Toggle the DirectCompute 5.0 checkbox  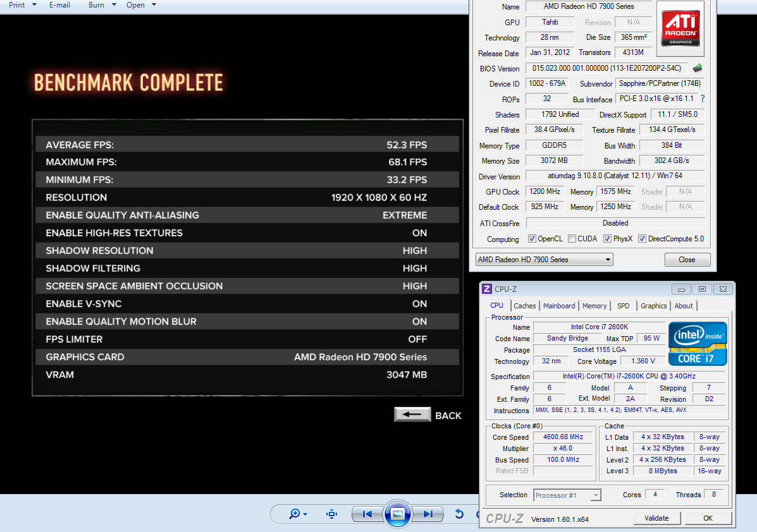pyautogui.click(x=642, y=239)
